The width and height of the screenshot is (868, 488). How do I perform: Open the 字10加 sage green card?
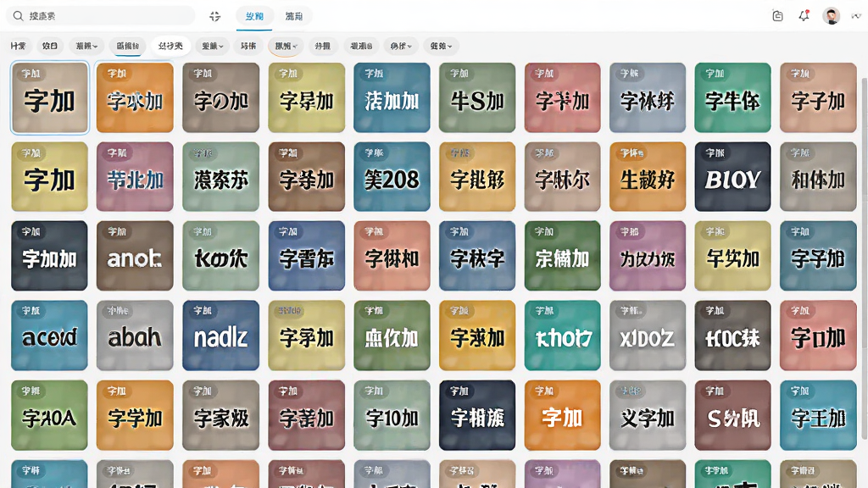pyautogui.click(x=392, y=415)
